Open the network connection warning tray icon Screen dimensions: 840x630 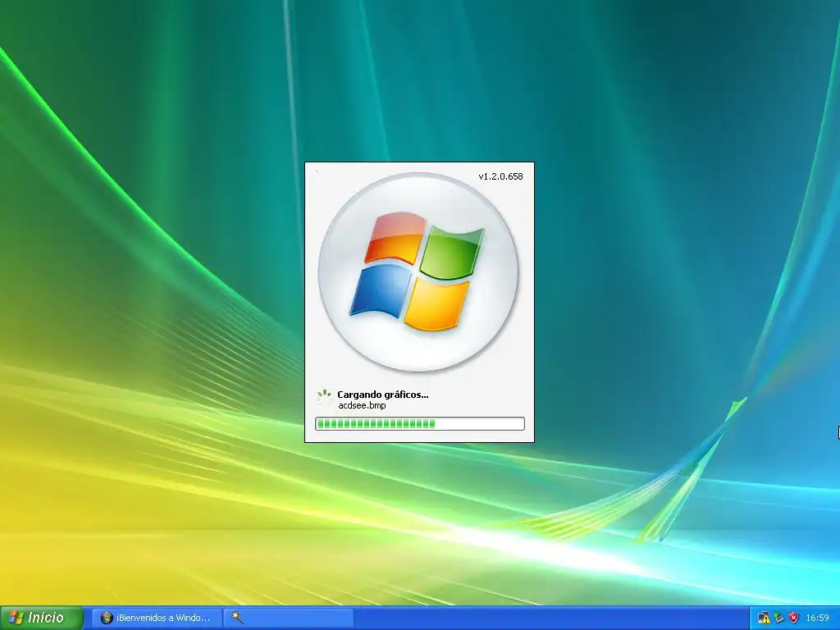[764, 619]
